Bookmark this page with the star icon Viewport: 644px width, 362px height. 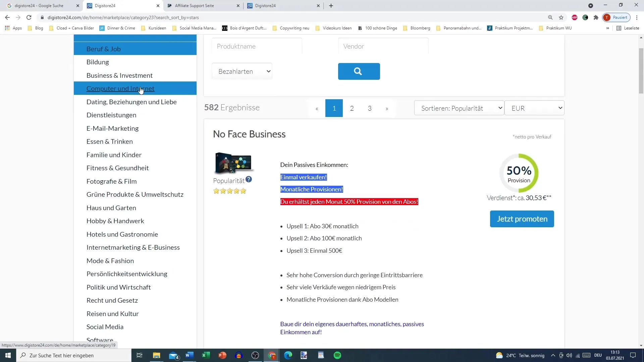[561, 17]
